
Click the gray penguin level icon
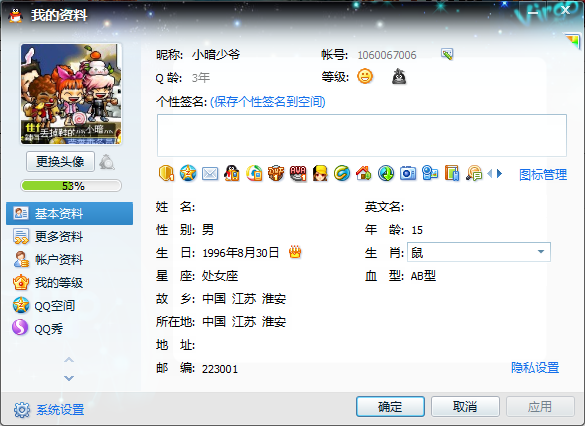(399, 76)
